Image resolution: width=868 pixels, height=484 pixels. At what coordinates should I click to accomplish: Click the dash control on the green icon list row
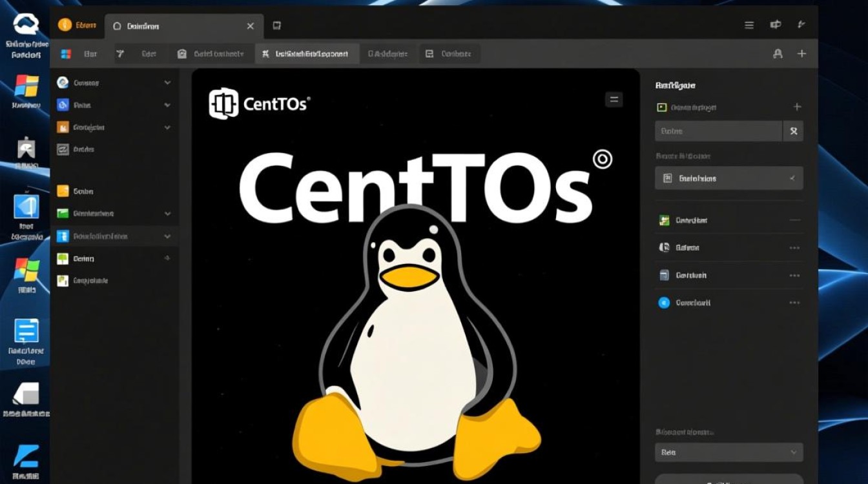(794, 220)
